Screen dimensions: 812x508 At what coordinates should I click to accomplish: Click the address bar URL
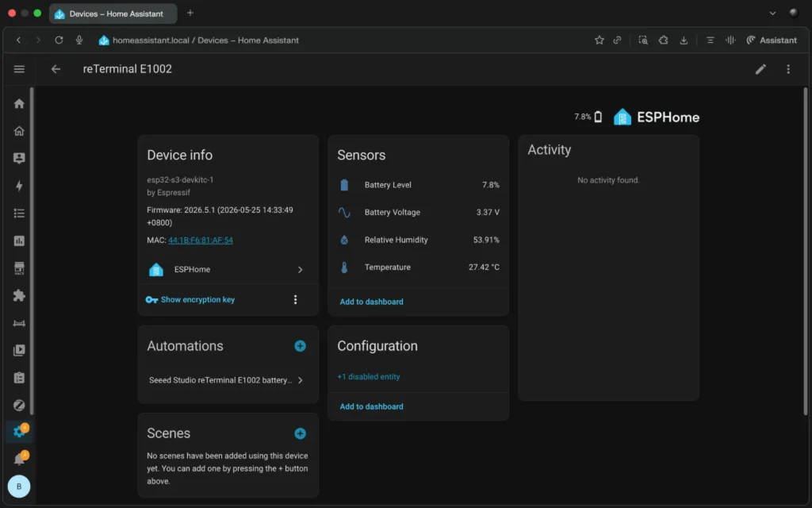205,40
